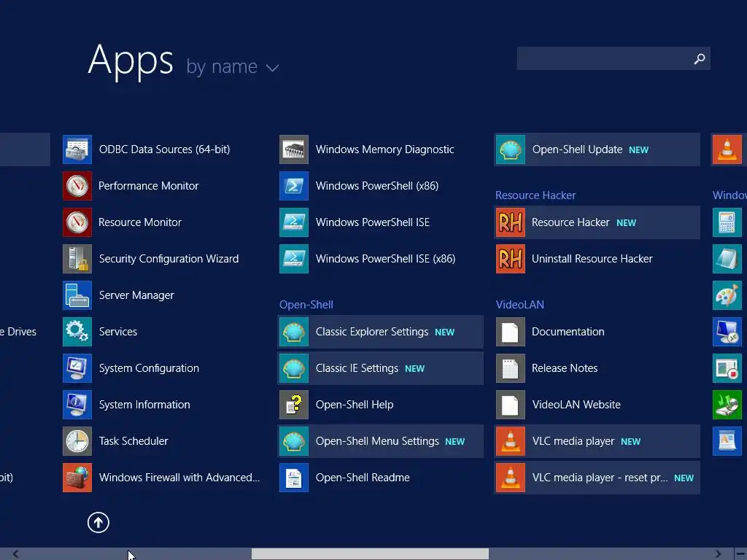Viewport: 747px width, 560px height.
Task: Click the horizontal scrollbar thumb
Action: click(370, 554)
